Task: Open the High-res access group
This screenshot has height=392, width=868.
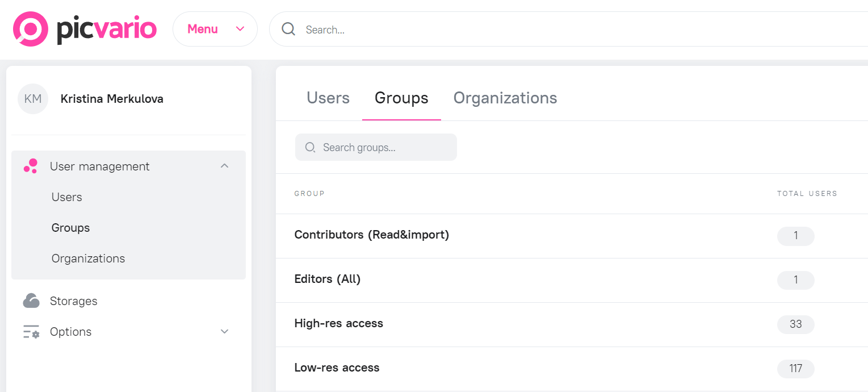Action: click(x=338, y=323)
